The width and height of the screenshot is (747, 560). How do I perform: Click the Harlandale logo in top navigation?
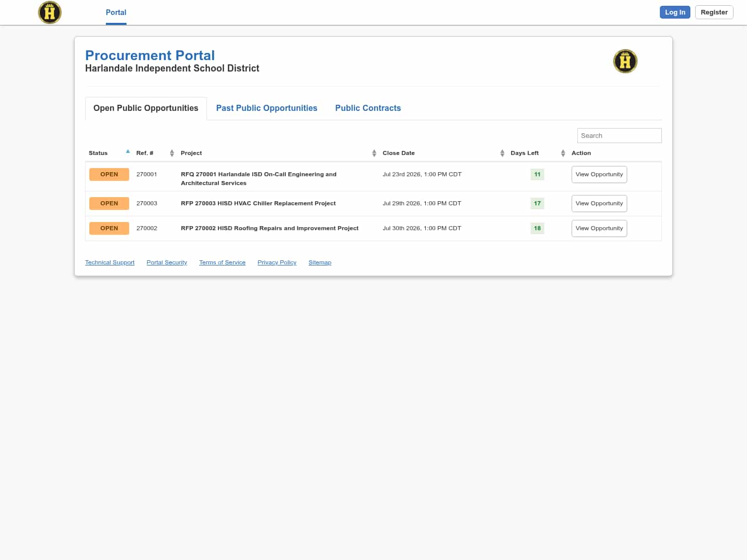(50, 12)
